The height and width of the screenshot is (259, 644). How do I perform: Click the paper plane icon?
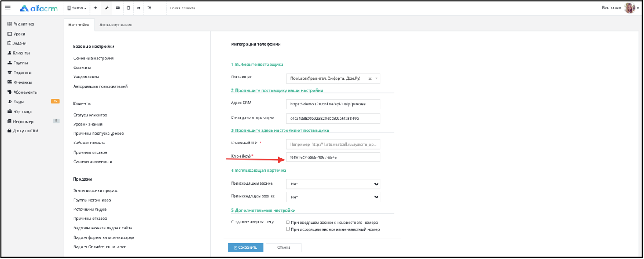click(139, 8)
